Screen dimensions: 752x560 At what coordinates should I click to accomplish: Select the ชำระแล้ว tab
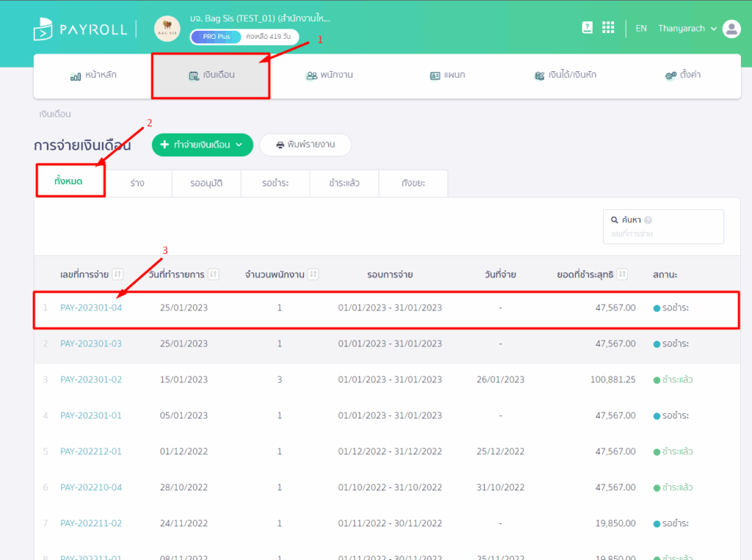344,183
